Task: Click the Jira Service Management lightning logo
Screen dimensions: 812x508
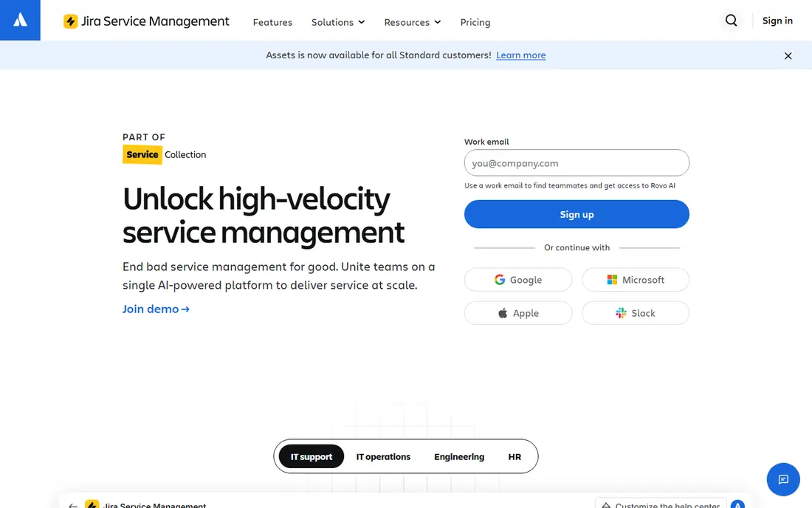Action: click(x=70, y=21)
